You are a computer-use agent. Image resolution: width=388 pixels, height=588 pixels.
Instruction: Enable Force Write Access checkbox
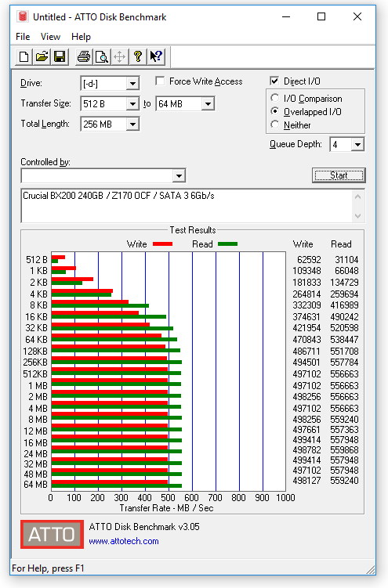pyautogui.click(x=160, y=81)
